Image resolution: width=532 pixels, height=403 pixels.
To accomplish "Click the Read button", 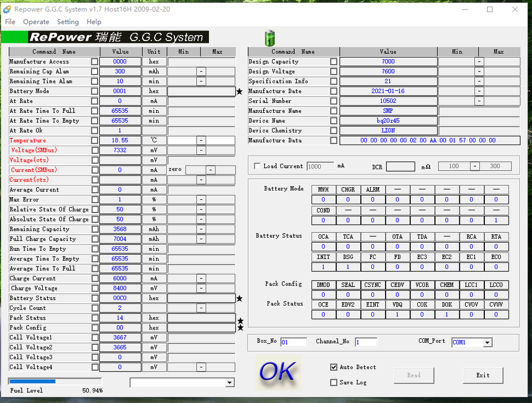I will pyautogui.click(x=414, y=375).
